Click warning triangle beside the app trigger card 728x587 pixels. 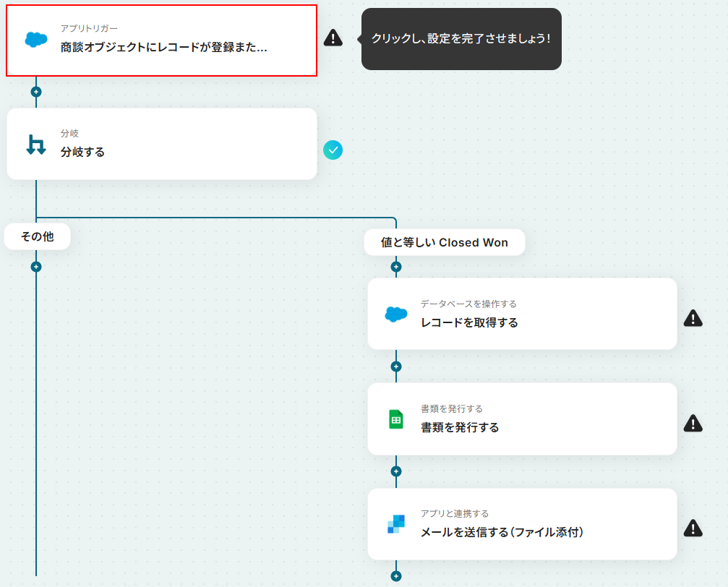pos(333,38)
